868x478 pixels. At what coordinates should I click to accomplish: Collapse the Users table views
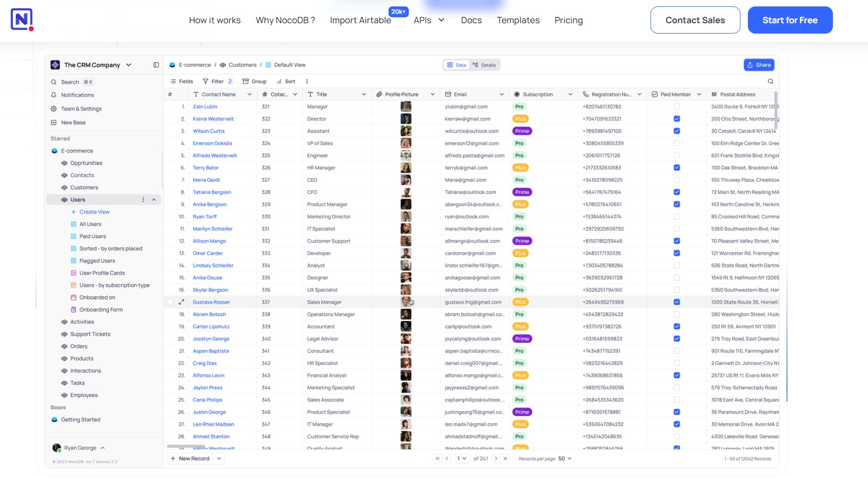point(154,199)
